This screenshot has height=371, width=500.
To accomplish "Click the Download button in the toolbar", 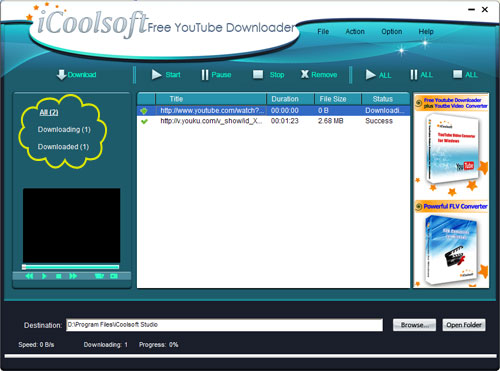I will pyautogui.click(x=76, y=75).
